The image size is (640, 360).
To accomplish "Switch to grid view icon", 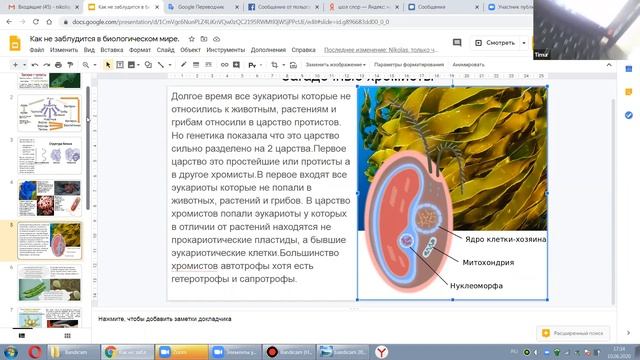I will pos(67,336).
